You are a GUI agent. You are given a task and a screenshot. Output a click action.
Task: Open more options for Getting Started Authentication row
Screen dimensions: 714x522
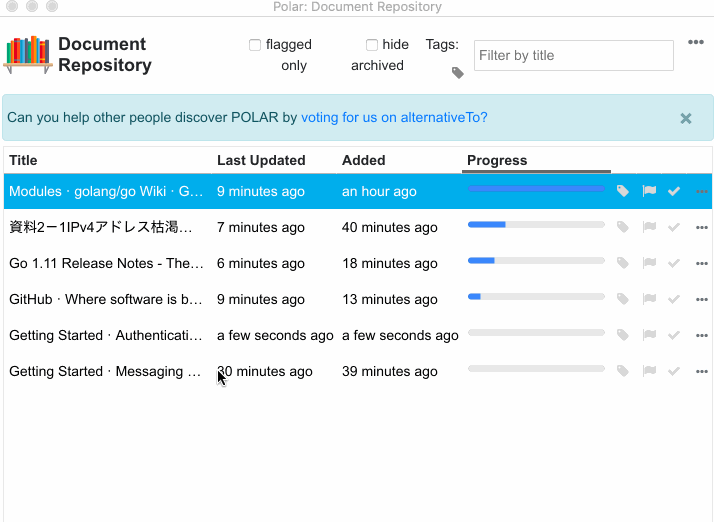[702, 335]
